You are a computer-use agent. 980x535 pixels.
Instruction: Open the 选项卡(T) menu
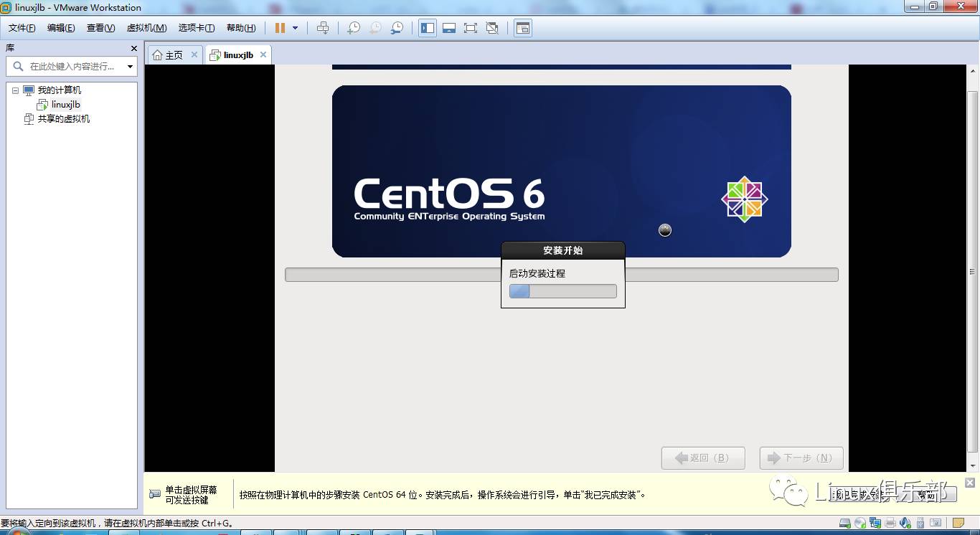(197, 28)
